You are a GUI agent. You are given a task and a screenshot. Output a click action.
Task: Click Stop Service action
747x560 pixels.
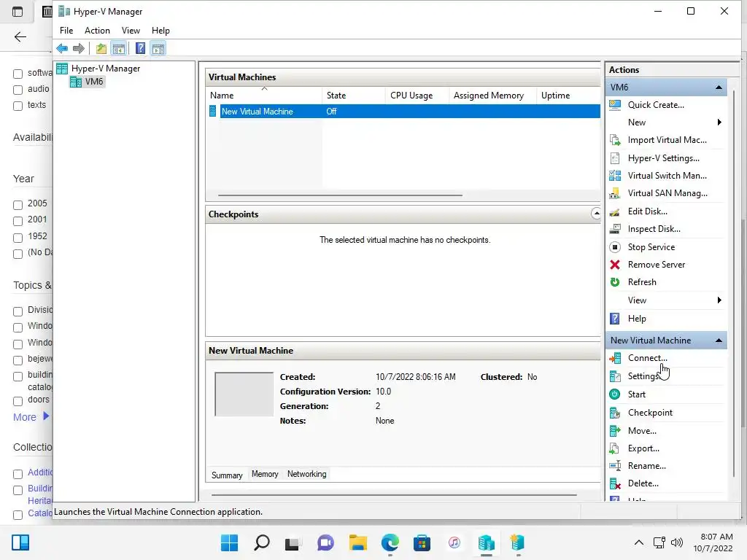pos(651,247)
